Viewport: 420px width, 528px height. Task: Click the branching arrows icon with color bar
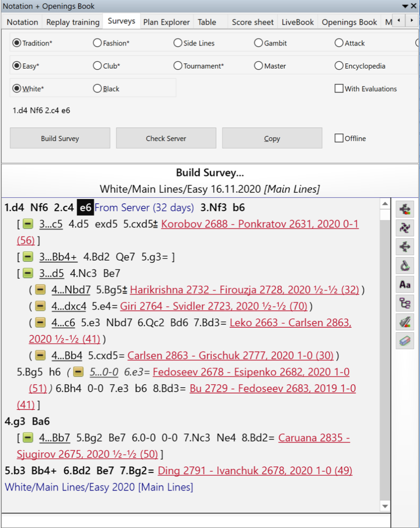(405, 209)
